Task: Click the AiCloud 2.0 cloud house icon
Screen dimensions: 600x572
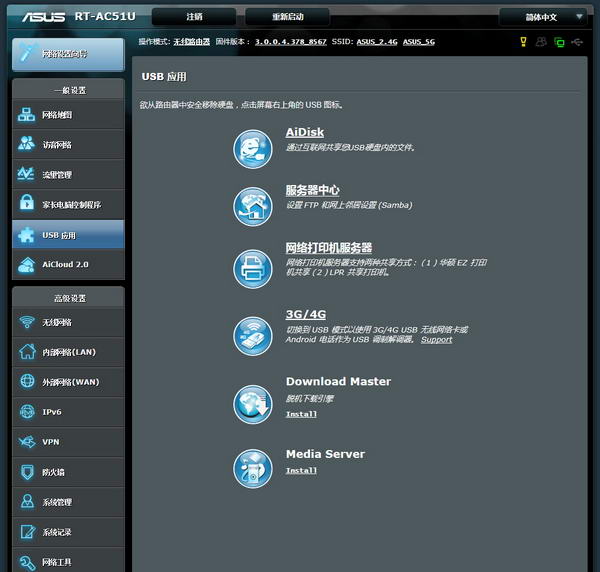Action: pos(26,265)
